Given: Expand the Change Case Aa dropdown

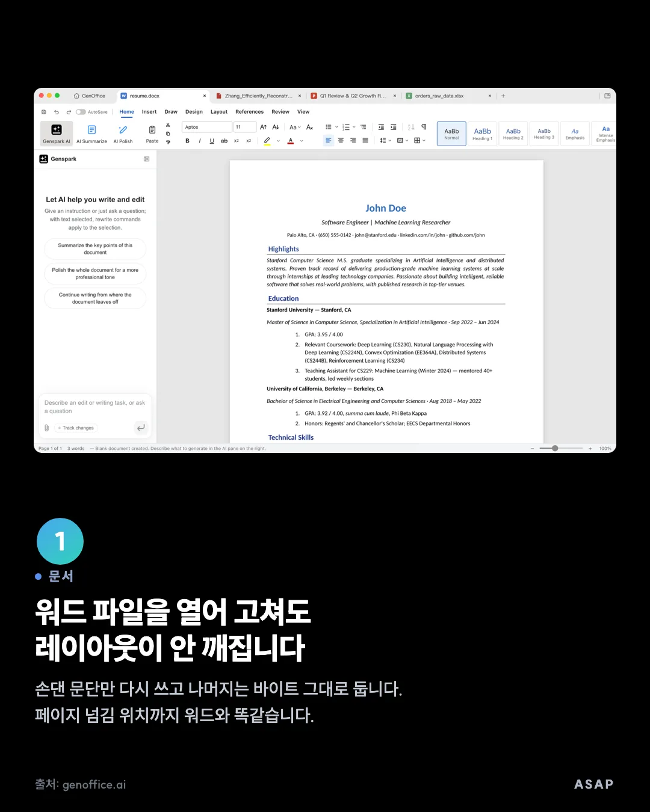Looking at the screenshot, I should point(294,127).
